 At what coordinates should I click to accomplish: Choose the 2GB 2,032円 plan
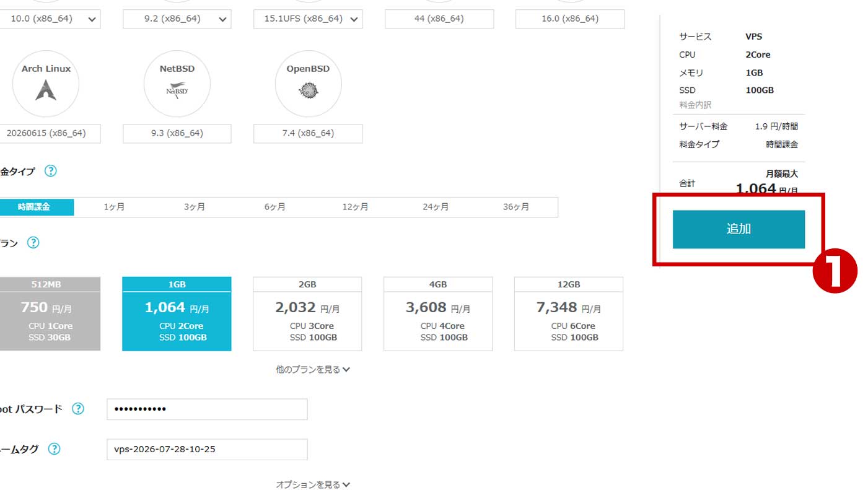[307, 314]
